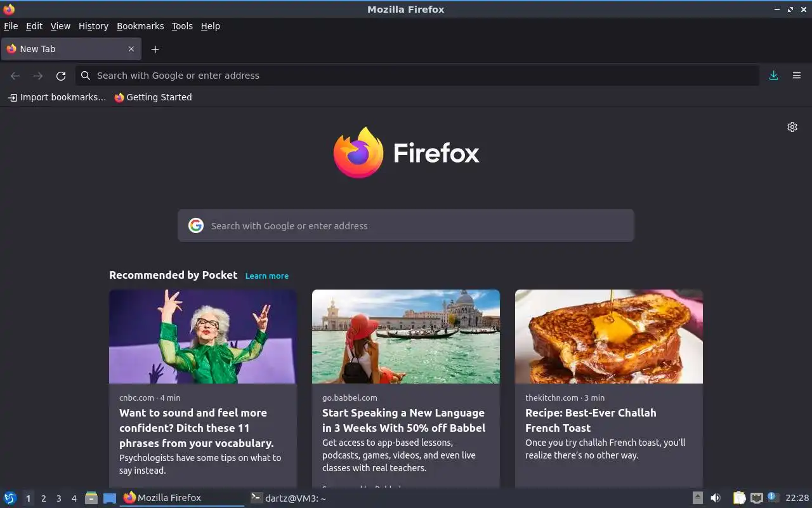Open the View menu
The height and width of the screenshot is (508, 812).
pyautogui.click(x=60, y=26)
